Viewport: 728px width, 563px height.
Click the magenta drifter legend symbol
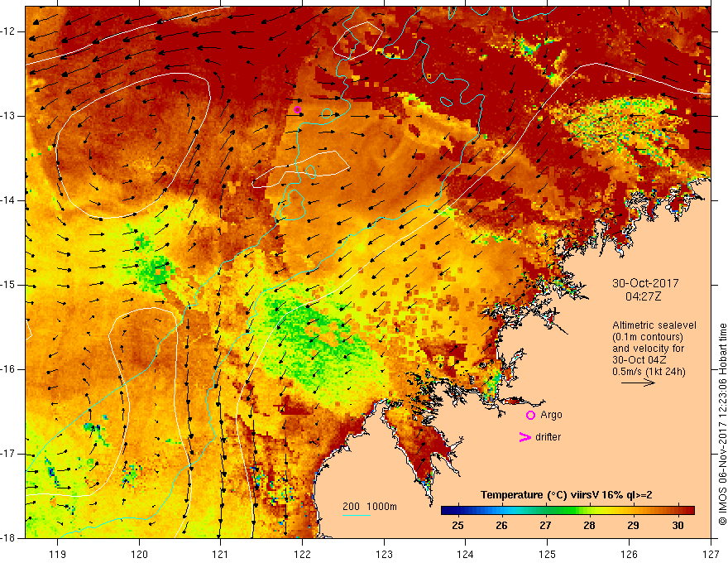click(524, 437)
